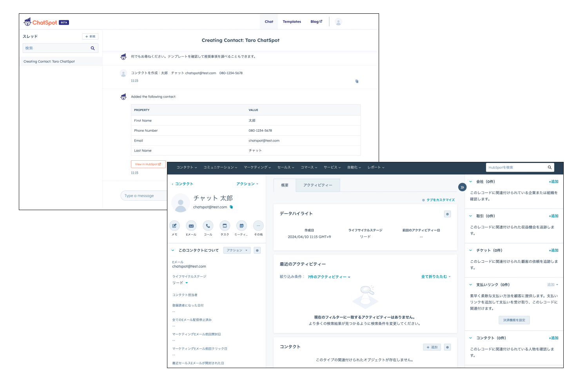This screenshot has height=392, width=588.
Task: Switch to the Templates tab in ChatSpot
Action: (292, 22)
